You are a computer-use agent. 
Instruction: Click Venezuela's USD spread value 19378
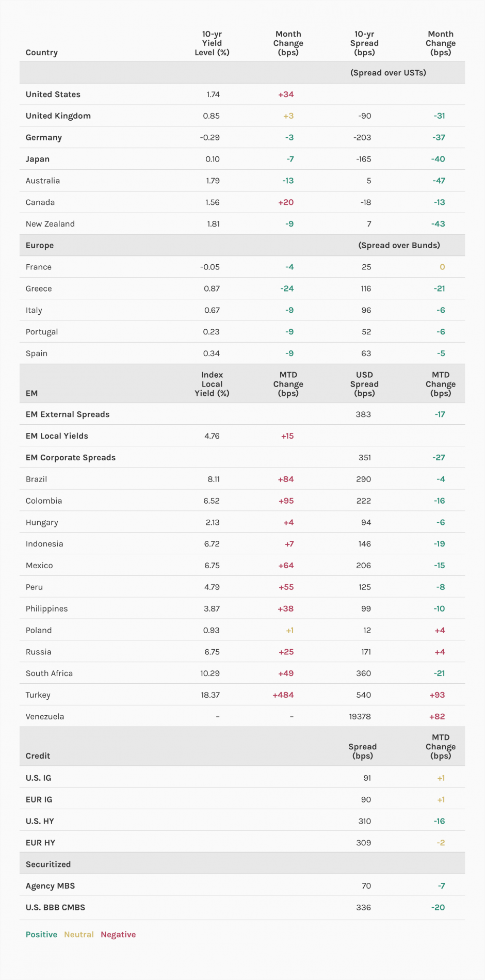tap(360, 717)
